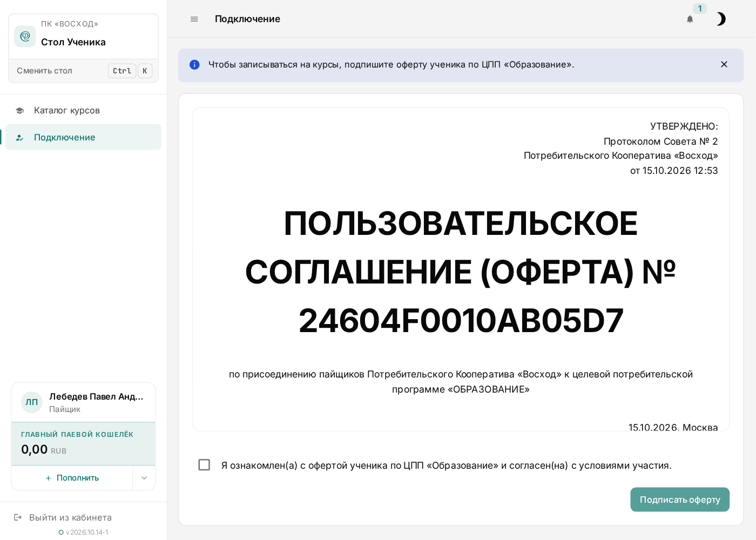Click the Подключение page title
The width and height of the screenshot is (756, 540).
tap(247, 19)
